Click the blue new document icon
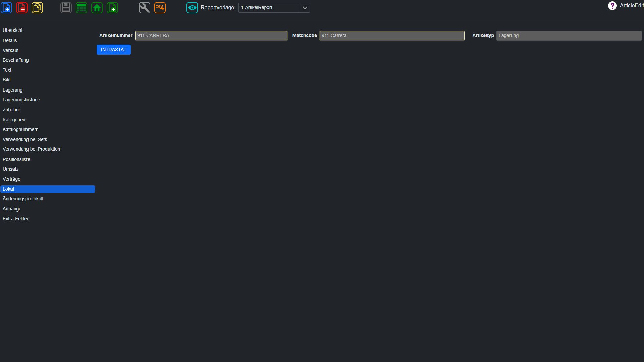This screenshot has width=644, height=362. point(6,8)
